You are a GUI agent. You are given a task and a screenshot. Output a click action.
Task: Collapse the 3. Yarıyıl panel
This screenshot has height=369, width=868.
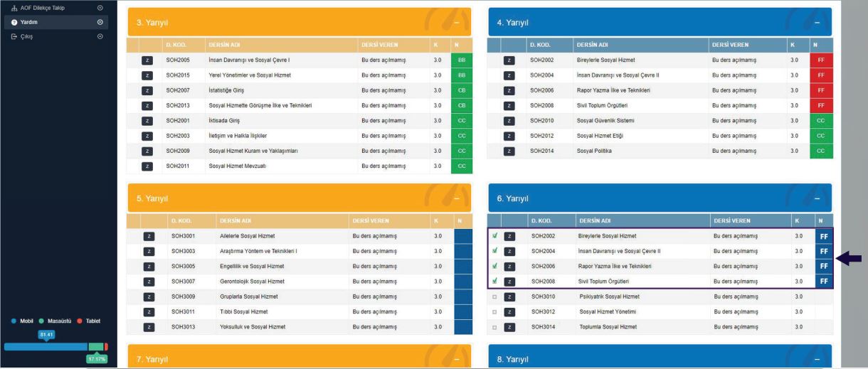click(457, 24)
